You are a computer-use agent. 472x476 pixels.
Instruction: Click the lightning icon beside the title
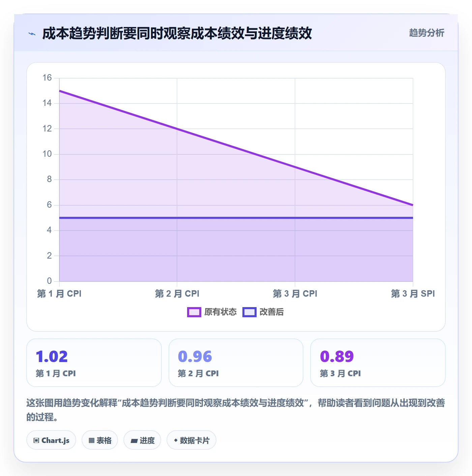(x=32, y=34)
